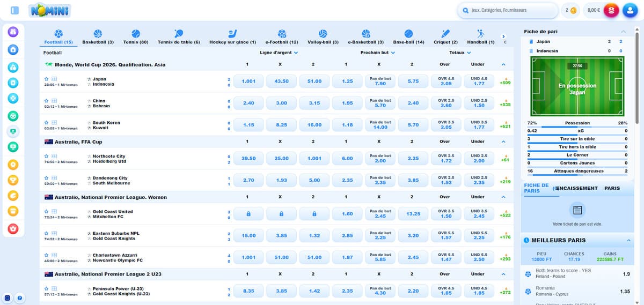
Task: Open +509 more markets for Japan match
Action: [504, 81]
